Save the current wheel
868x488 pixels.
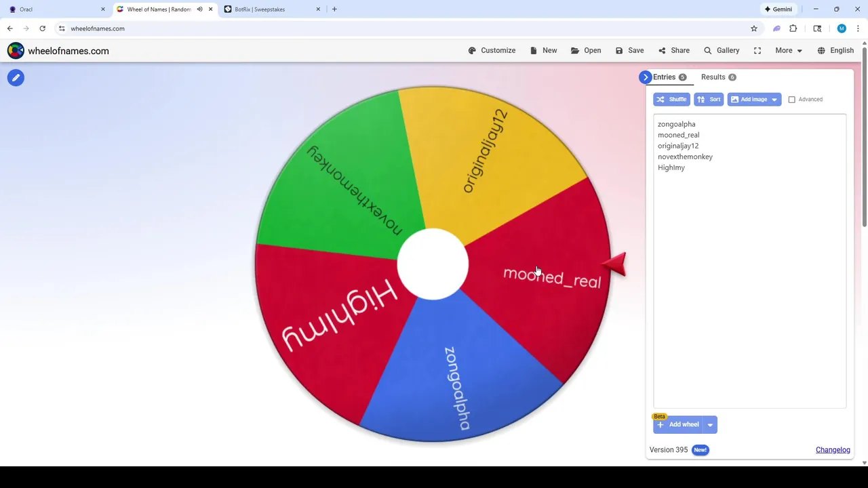[629, 51]
